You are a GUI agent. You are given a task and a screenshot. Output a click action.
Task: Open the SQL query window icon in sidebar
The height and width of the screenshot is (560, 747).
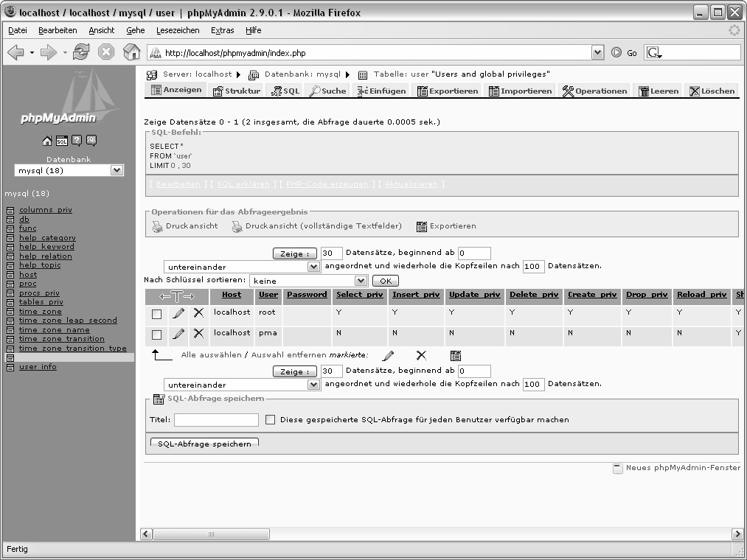[x=62, y=141]
